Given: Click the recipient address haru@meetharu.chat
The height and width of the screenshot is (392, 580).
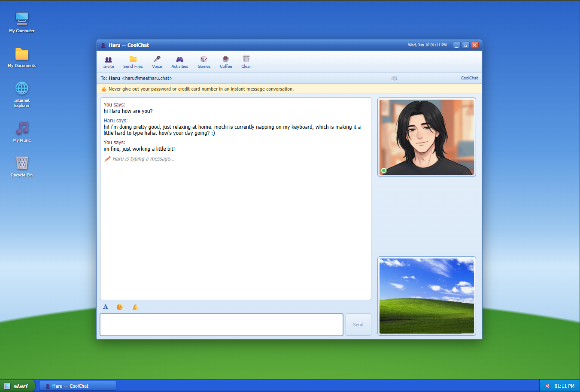Looking at the screenshot, I should point(147,78).
